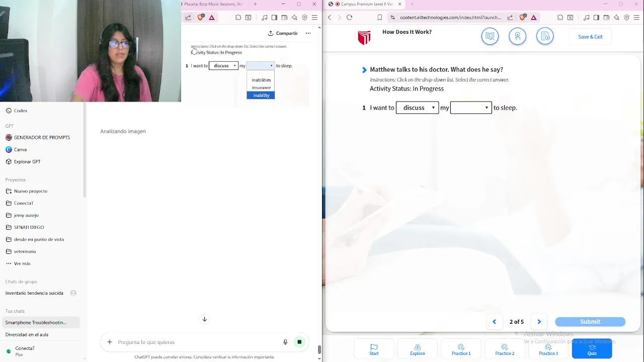Click the Submit button
644x362 pixels.
click(x=590, y=322)
